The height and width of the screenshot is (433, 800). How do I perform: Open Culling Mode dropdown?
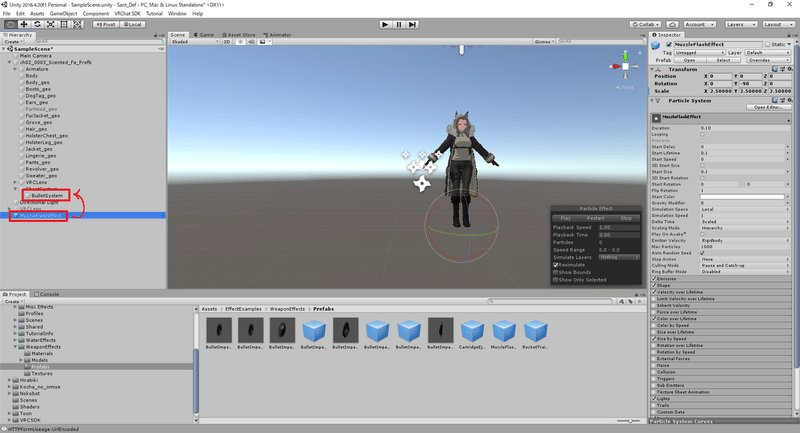pyautogui.click(x=745, y=265)
